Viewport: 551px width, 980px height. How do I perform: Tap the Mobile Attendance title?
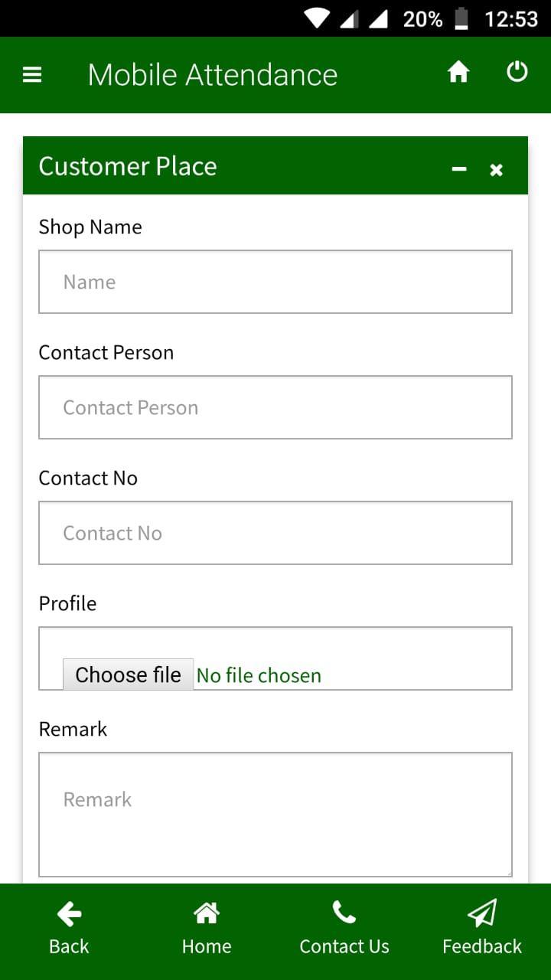[x=213, y=75]
